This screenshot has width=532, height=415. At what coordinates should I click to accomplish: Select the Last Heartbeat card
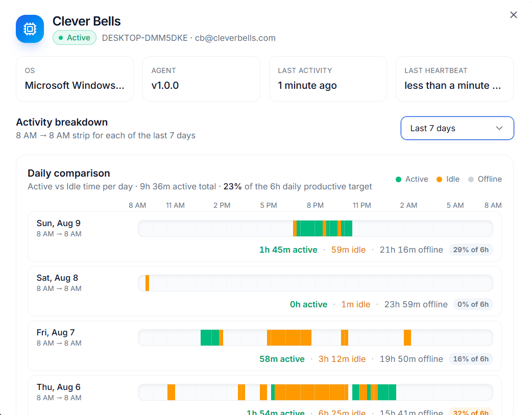tap(454, 79)
